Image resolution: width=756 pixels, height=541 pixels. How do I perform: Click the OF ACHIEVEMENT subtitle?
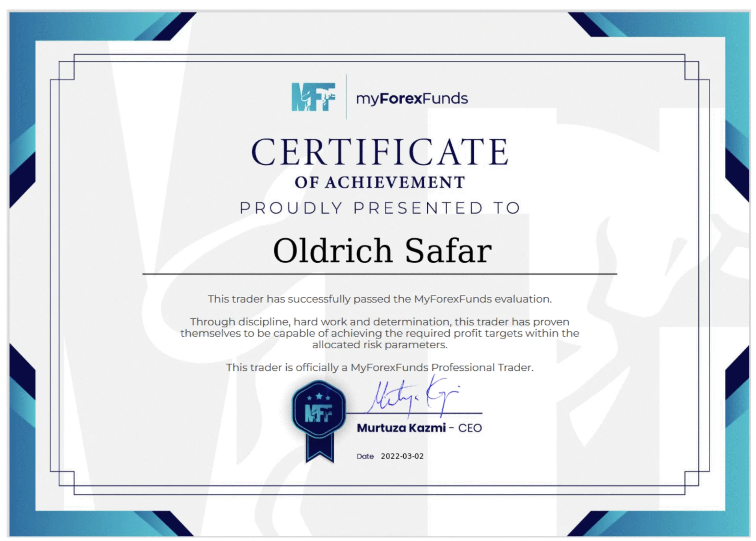point(380,182)
